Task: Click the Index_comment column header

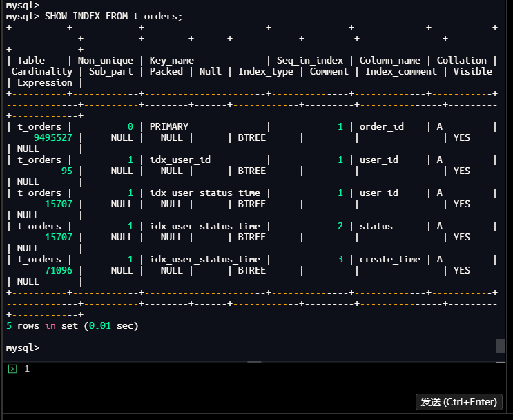Action: pos(400,71)
